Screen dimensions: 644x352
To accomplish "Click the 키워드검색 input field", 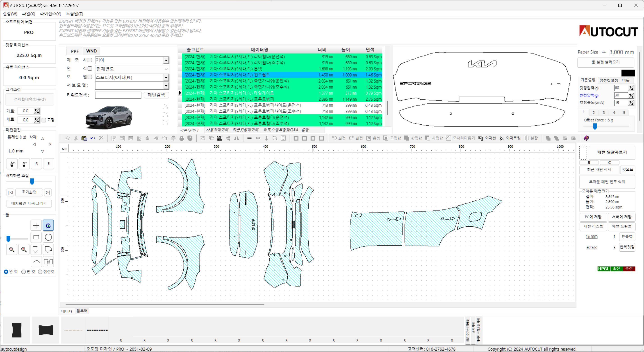I will click(x=118, y=95).
